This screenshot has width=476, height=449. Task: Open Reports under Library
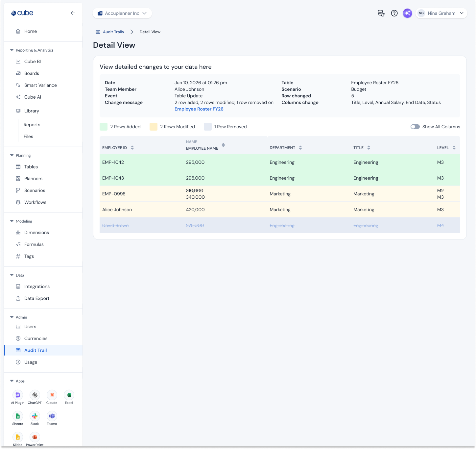coord(32,125)
